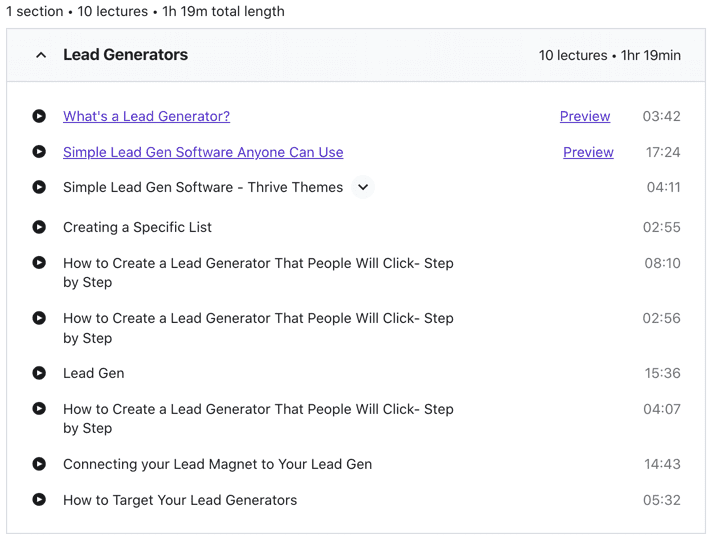Viewport: 708px width, 538px height.
Task: Open What's a Lead Generator? lecture link
Action: click(x=146, y=116)
